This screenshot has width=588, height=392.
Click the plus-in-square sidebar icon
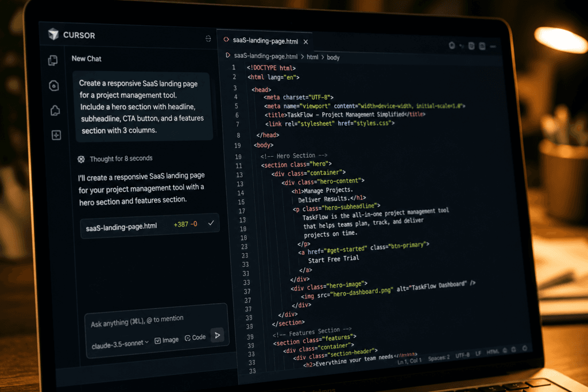click(56, 135)
